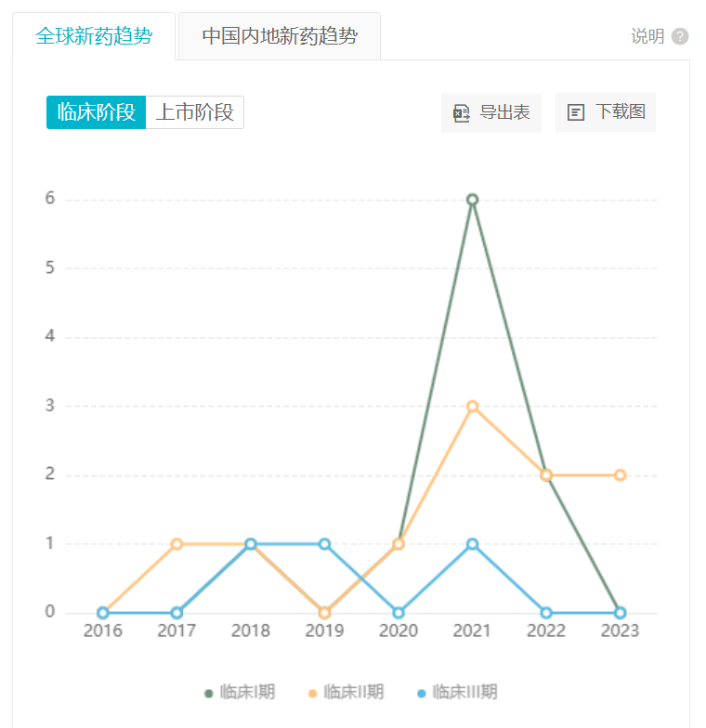Screen dimensions: 706x728
Task: Click the orange 2020 data point at 1
Action: 399,544
